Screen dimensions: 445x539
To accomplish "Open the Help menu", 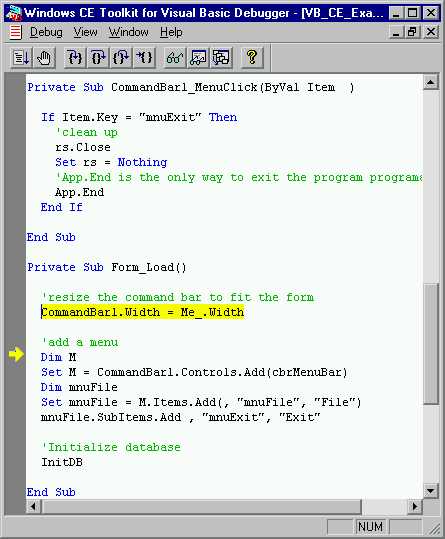I will (x=171, y=32).
